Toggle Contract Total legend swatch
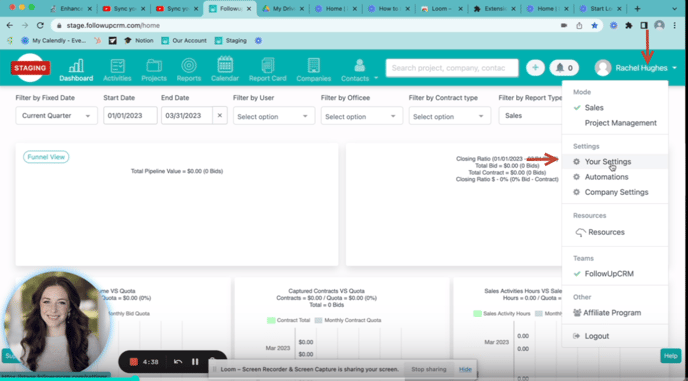 [x=271, y=320]
